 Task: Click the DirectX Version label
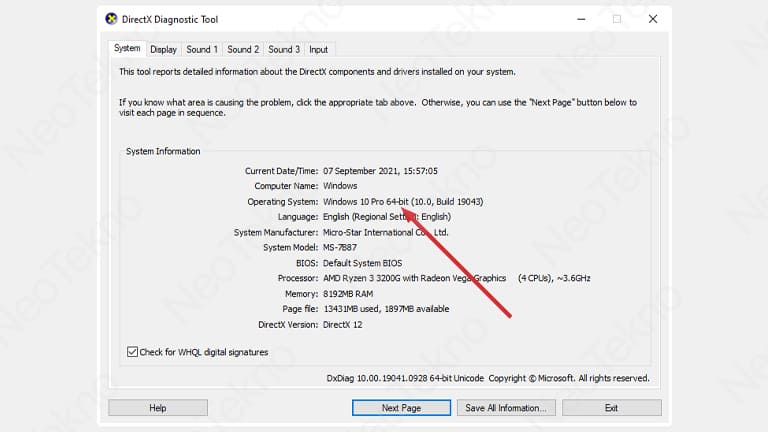point(288,325)
